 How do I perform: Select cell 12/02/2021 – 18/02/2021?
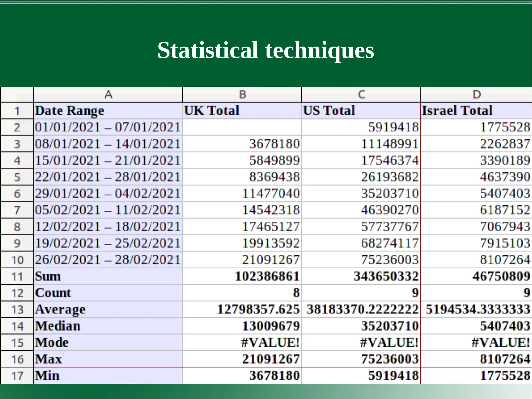(x=108, y=227)
